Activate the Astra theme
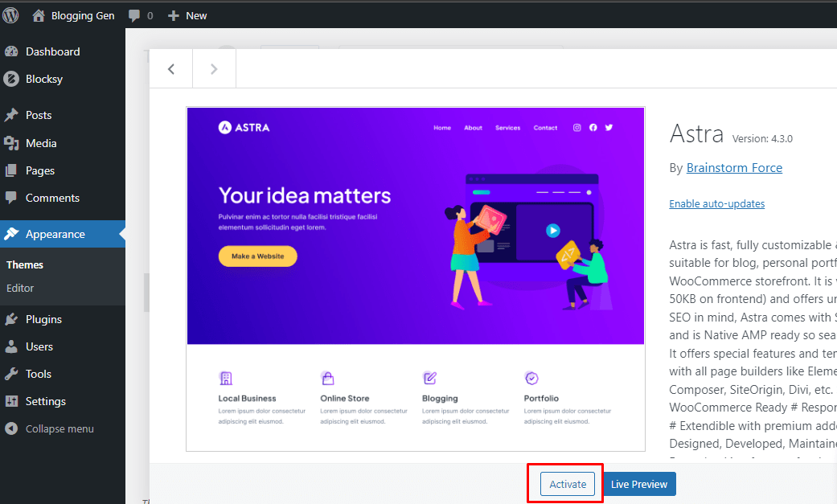The width and height of the screenshot is (837, 504). pos(567,484)
